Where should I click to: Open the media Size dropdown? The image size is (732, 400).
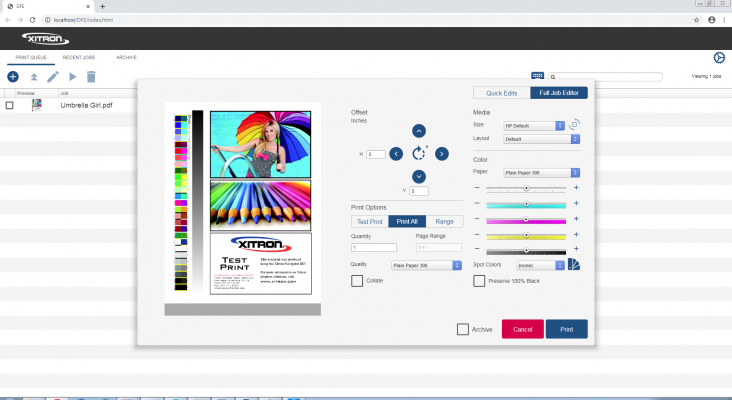pos(535,126)
